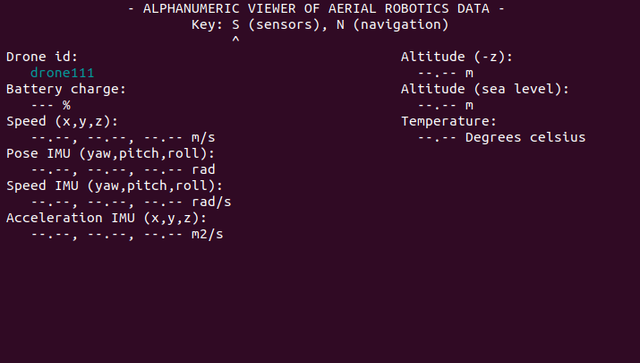Click the m/s speed values line
640x363 pixels.
tap(123, 138)
